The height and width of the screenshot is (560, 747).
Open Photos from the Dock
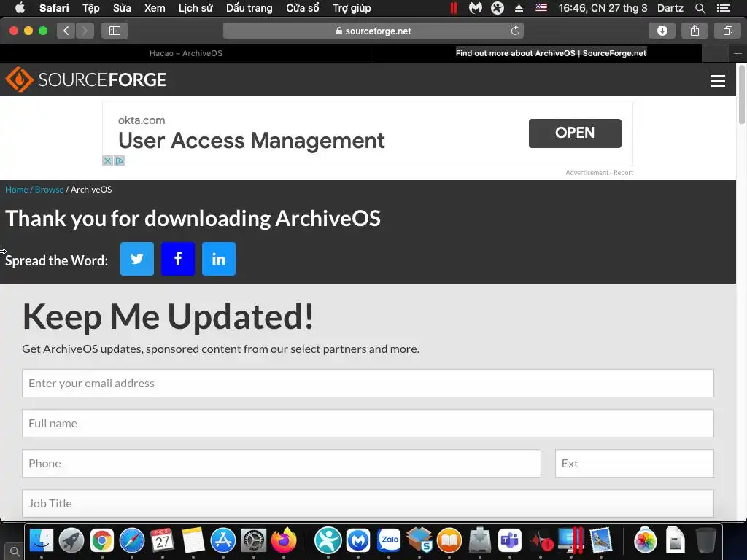click(646, 540)
